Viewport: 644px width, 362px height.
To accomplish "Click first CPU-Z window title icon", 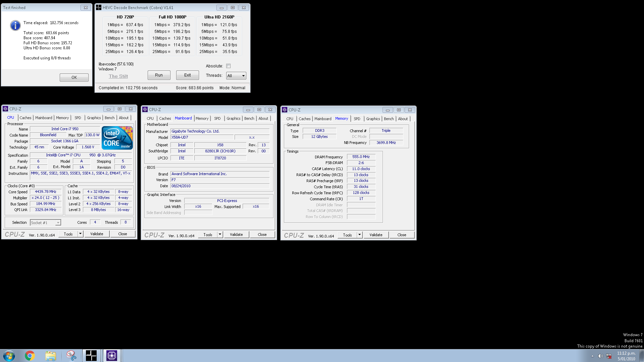I will (5, 109).
